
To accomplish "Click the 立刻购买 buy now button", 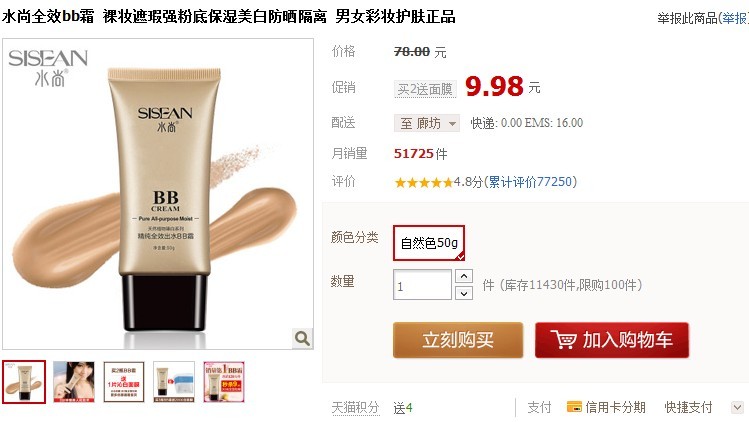I will pos(458,340).
